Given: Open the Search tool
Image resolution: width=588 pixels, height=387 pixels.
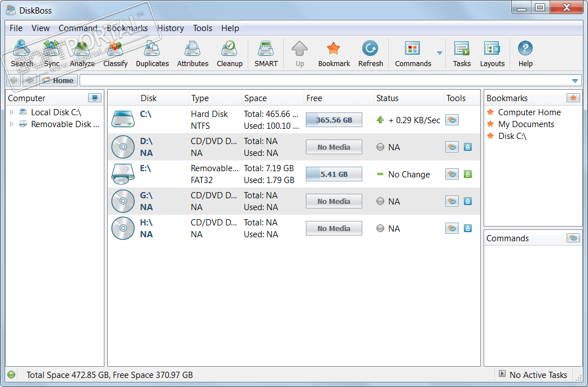Looking at the screenshot, I should 22,53.
